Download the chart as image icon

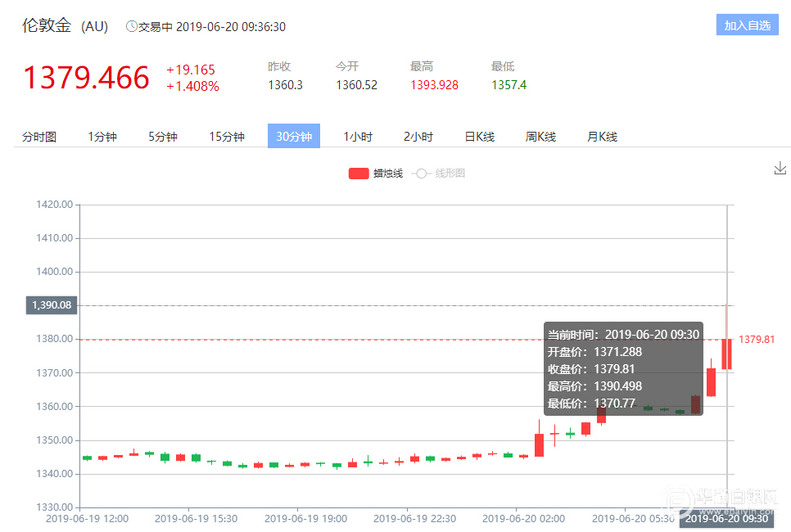[780, 169]
